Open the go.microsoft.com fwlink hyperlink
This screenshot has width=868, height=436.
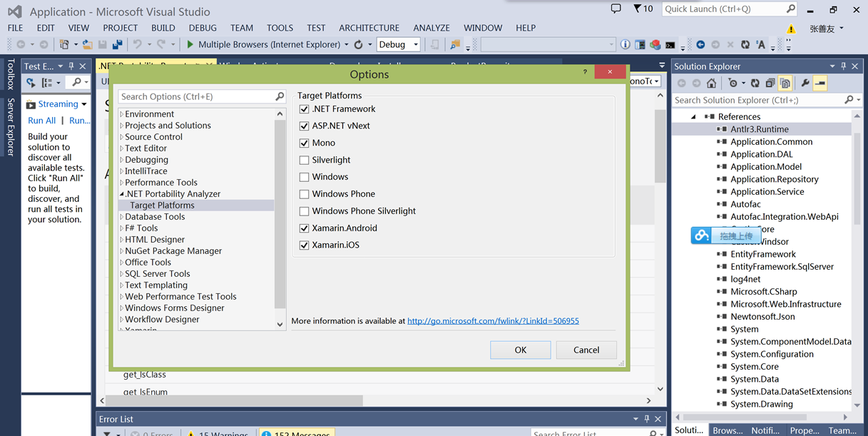493,321
